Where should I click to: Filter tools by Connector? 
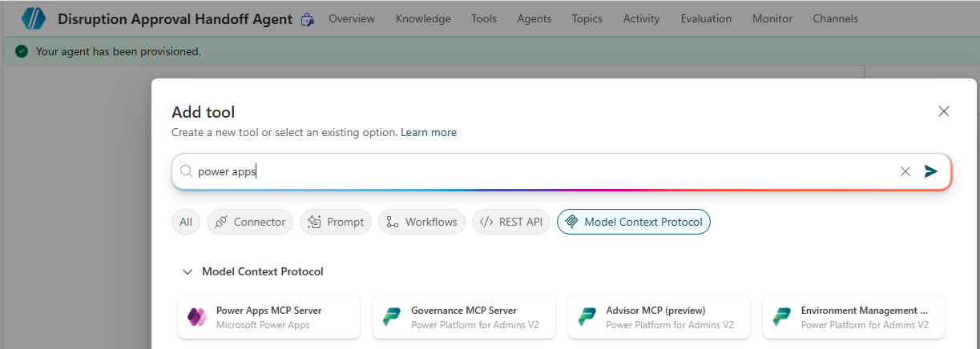tap(250, 222)
